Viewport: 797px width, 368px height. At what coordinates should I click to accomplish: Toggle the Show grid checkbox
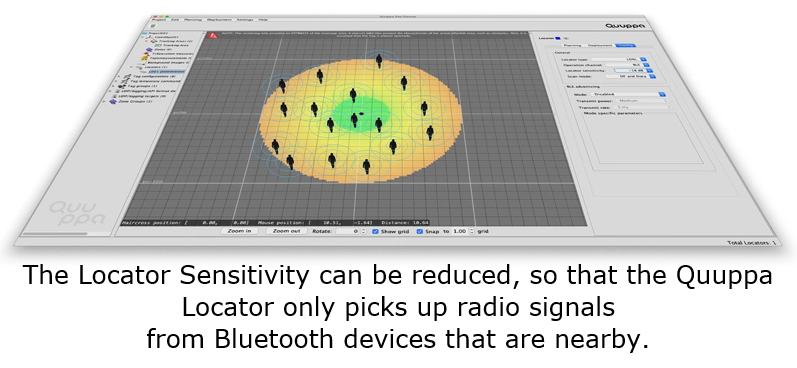(x=376, y=231)
